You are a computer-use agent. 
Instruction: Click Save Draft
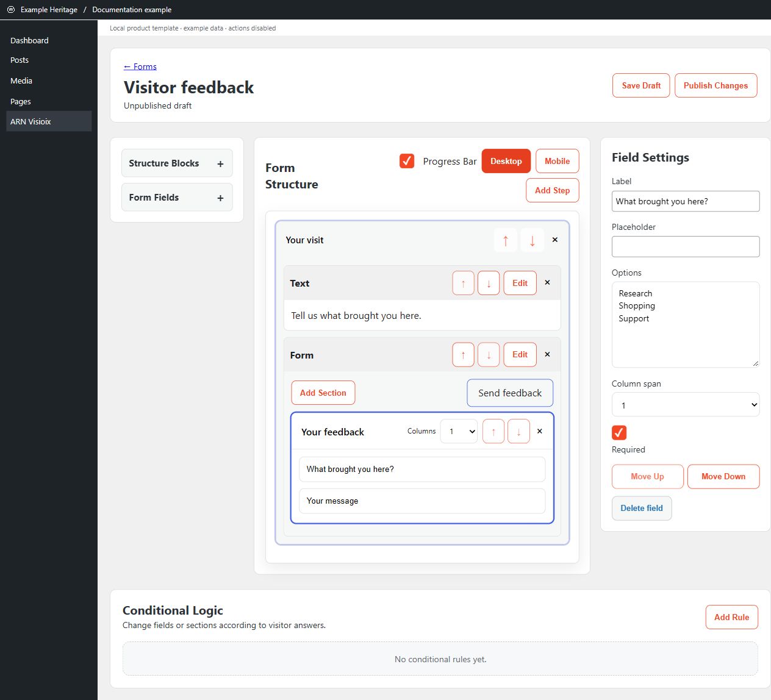pyautogui.click(x=641, y=85)
